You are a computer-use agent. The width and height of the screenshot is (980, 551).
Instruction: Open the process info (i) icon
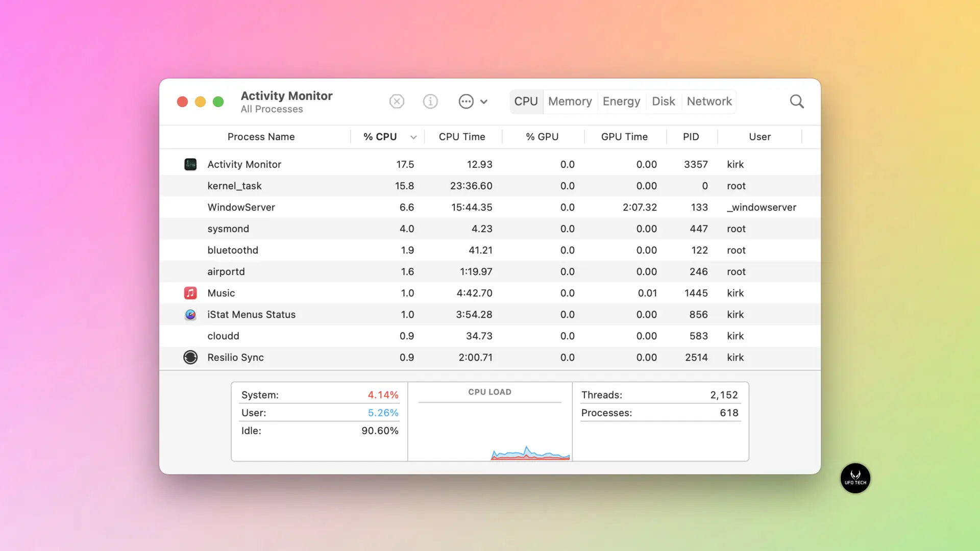point(430,102)
